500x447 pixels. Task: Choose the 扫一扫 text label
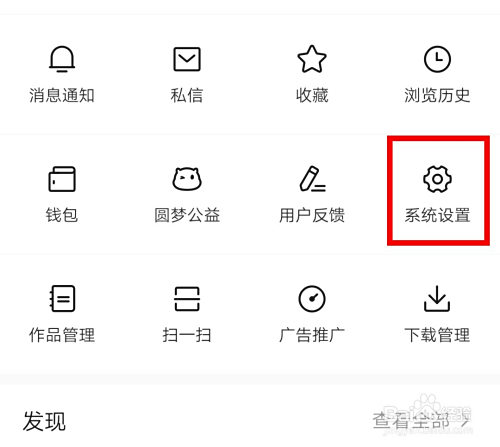[187, 335]
